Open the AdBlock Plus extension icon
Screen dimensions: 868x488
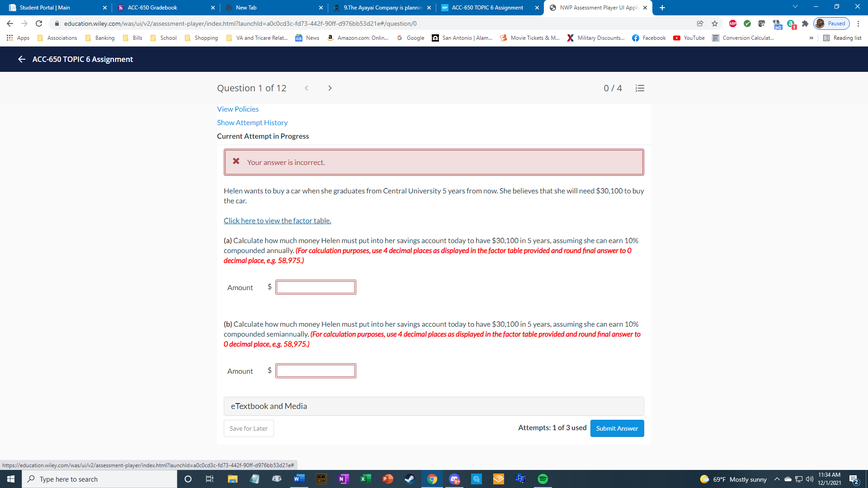733,23
